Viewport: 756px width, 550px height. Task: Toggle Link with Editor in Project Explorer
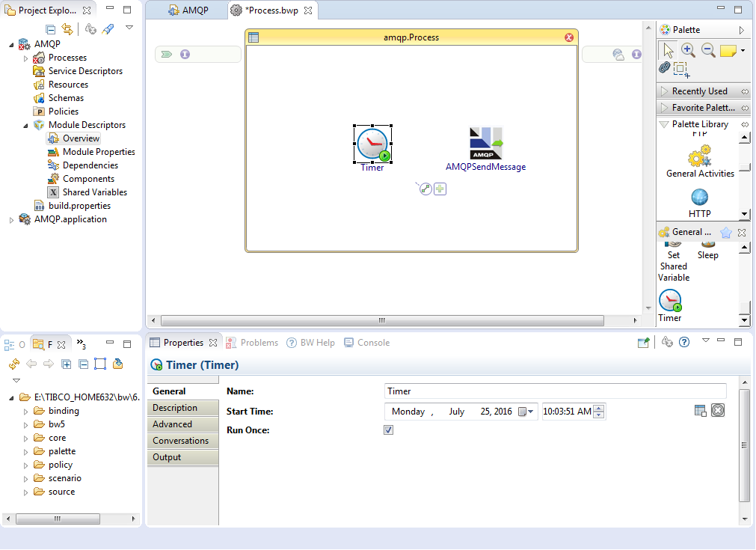(x=67, y=29)
